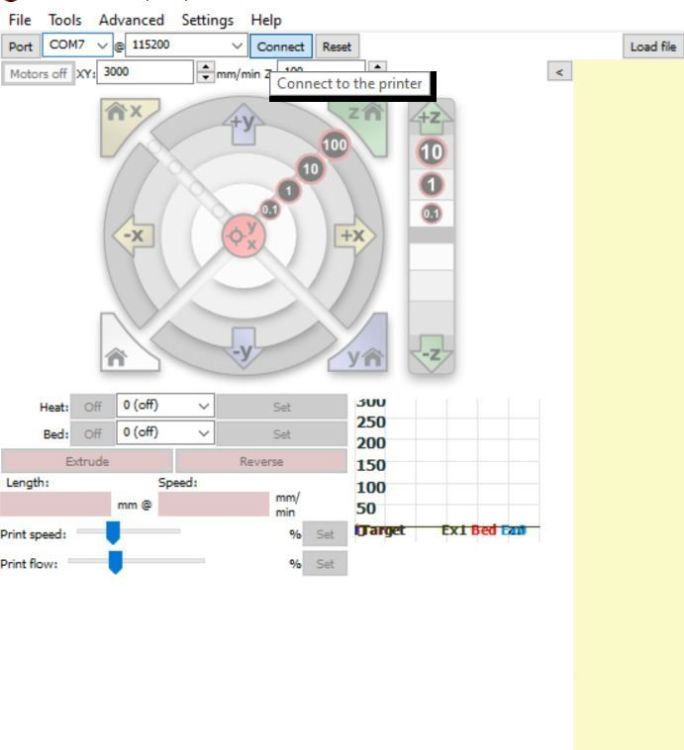Set the Bed temperature
The height and width of the screenshot is (750, 684).
(x=282, y=433)
